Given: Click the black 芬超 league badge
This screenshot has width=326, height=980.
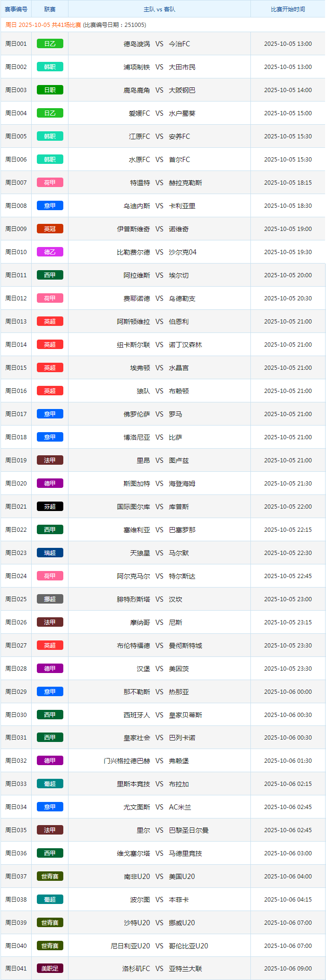Looking at the screenshot, I should pyautogui.click(x=50, y=507).
